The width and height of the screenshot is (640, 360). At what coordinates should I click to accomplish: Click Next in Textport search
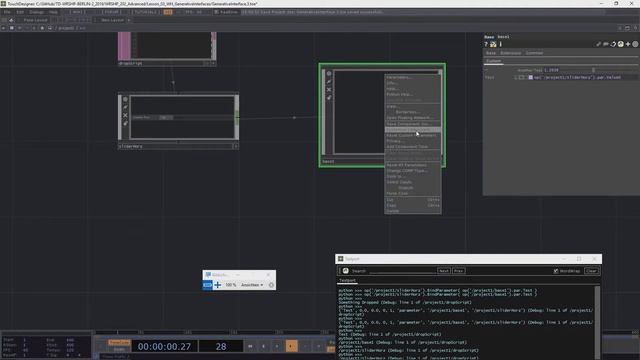click(x=444, y=271)
